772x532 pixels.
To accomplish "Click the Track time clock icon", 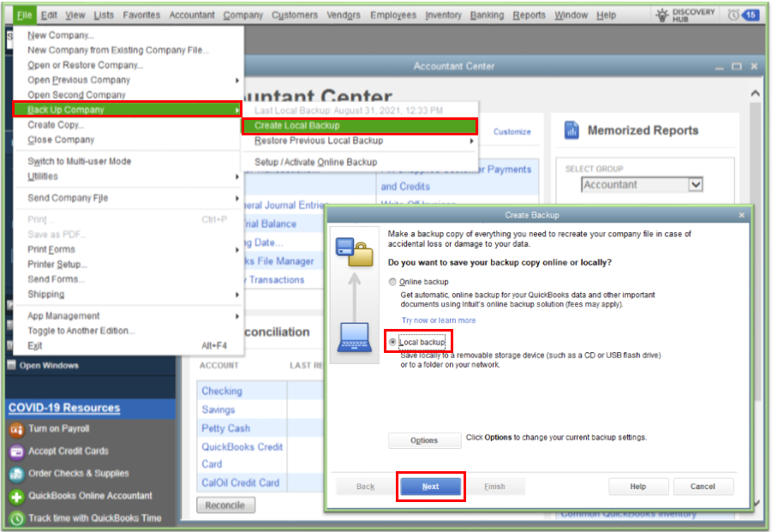I will click(x=17, y=518).
